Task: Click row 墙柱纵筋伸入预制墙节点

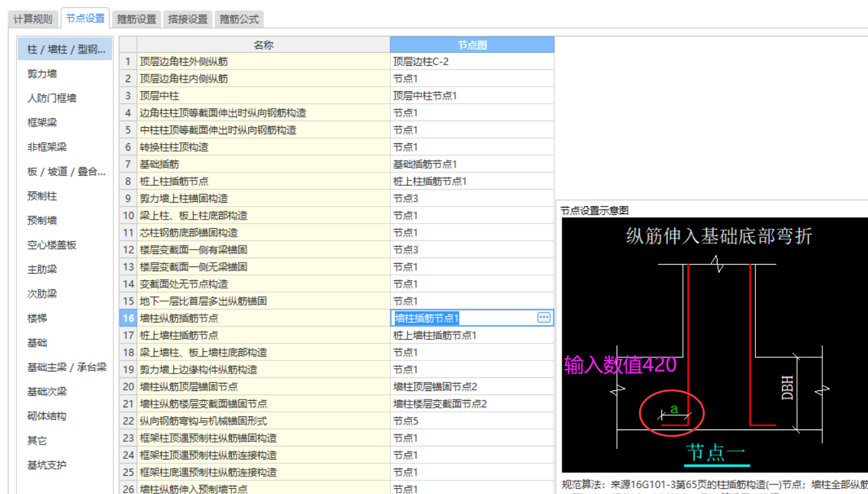Action: click(263, 489)
